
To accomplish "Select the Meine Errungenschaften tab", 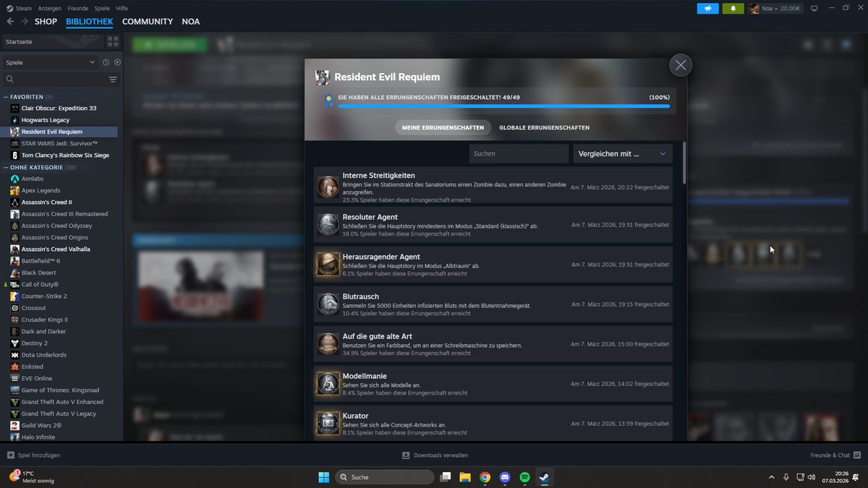I will pos(443,127).
